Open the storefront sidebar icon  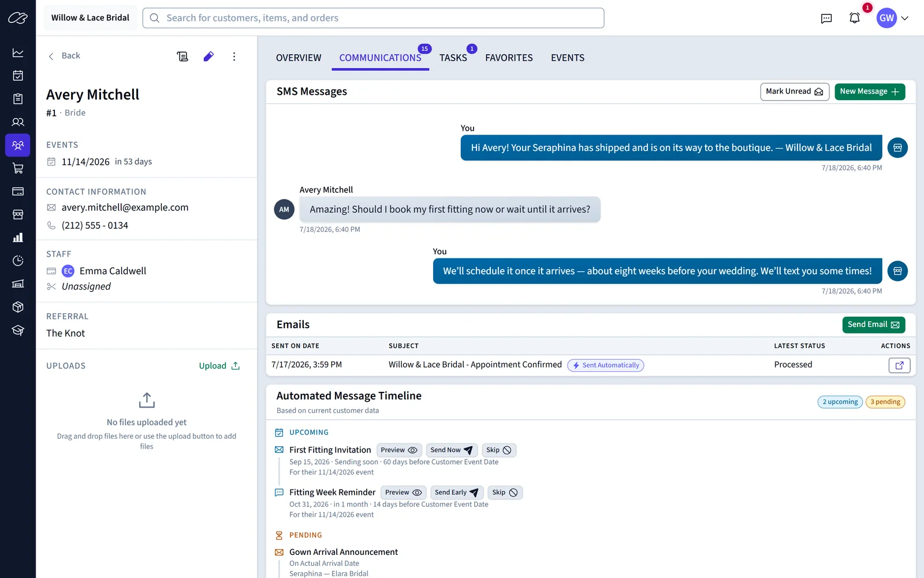18,214
